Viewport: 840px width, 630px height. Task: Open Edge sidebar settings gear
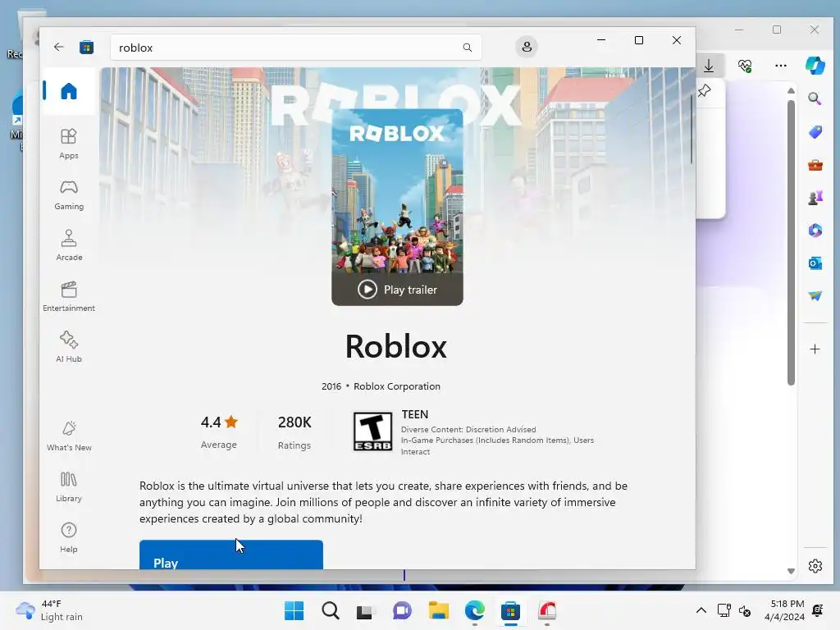tap(815, 566)
